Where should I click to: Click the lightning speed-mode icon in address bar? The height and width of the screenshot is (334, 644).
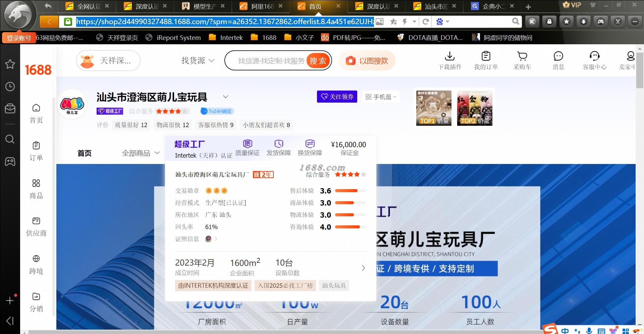coord(405,22)
